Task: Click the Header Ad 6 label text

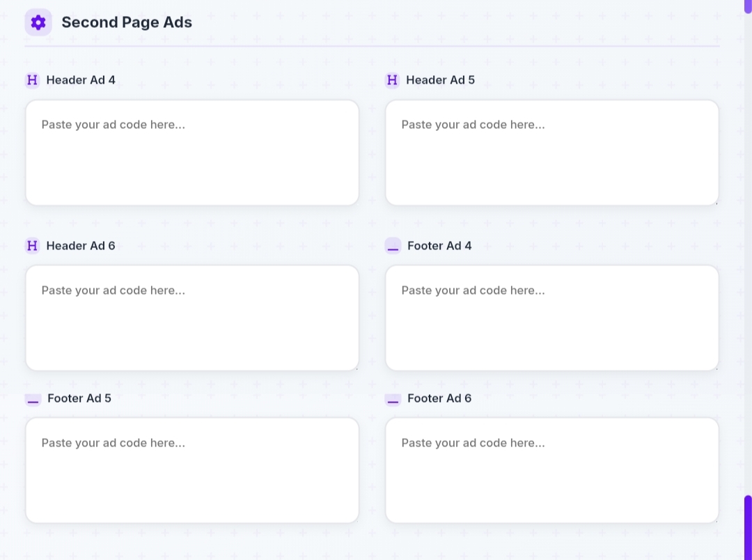Action: [x=81, y=246]
